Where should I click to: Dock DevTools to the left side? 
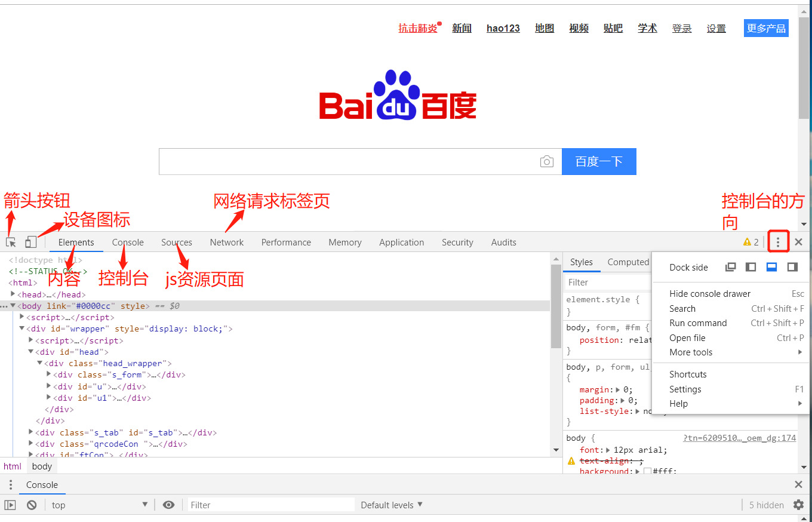[751, 267]
